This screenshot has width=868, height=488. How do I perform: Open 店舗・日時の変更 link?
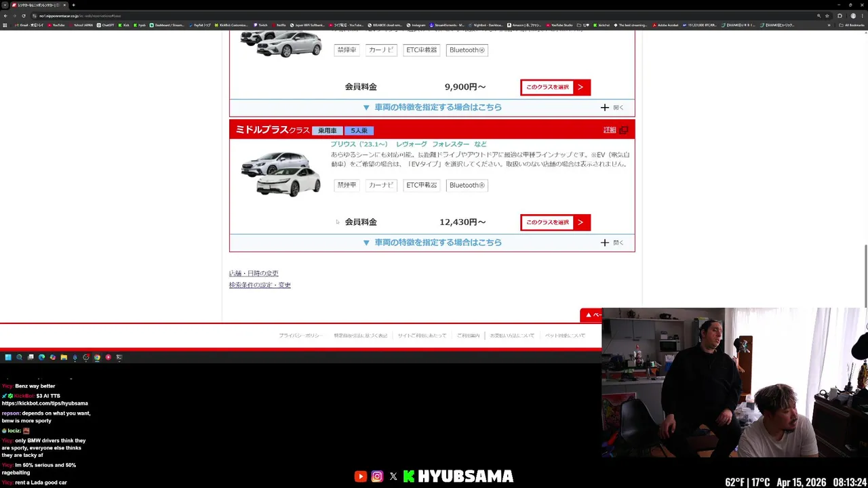click(x=254, y=273)
